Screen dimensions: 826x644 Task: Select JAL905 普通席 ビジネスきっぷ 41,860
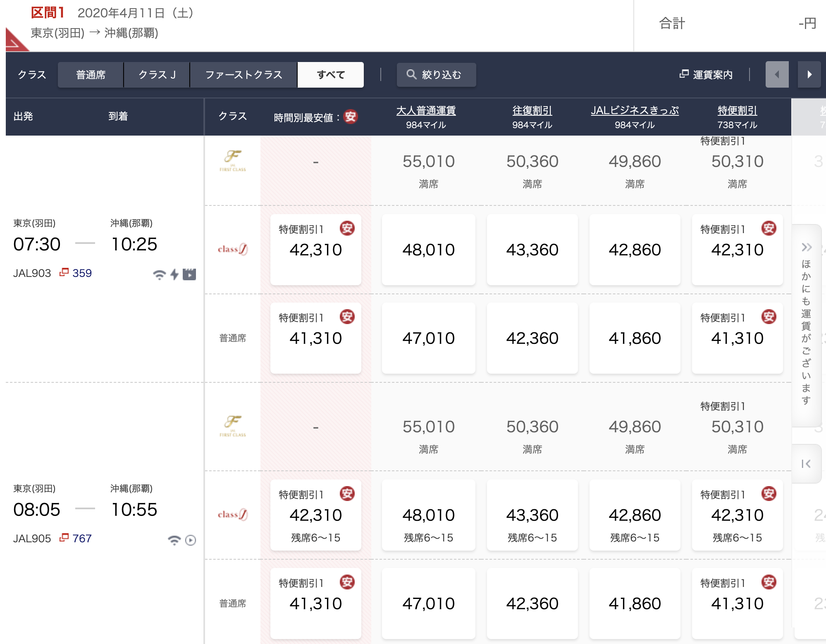tap(635, 603)
